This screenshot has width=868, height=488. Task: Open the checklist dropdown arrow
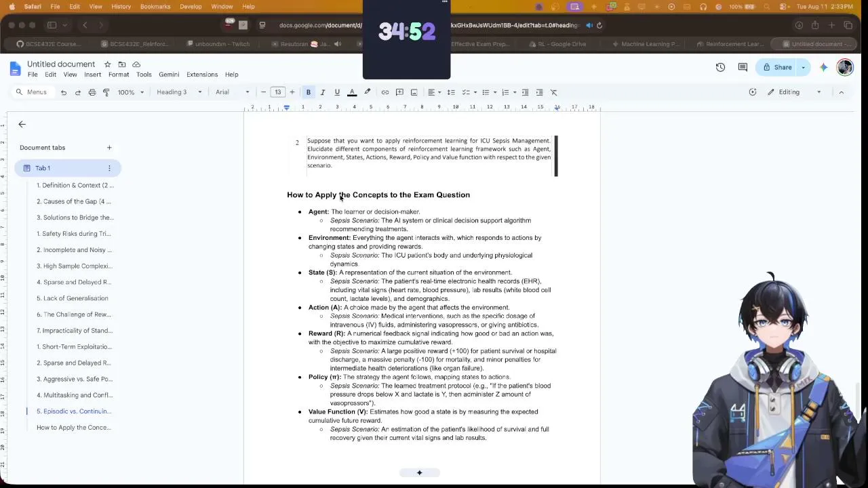coord(475,92)
